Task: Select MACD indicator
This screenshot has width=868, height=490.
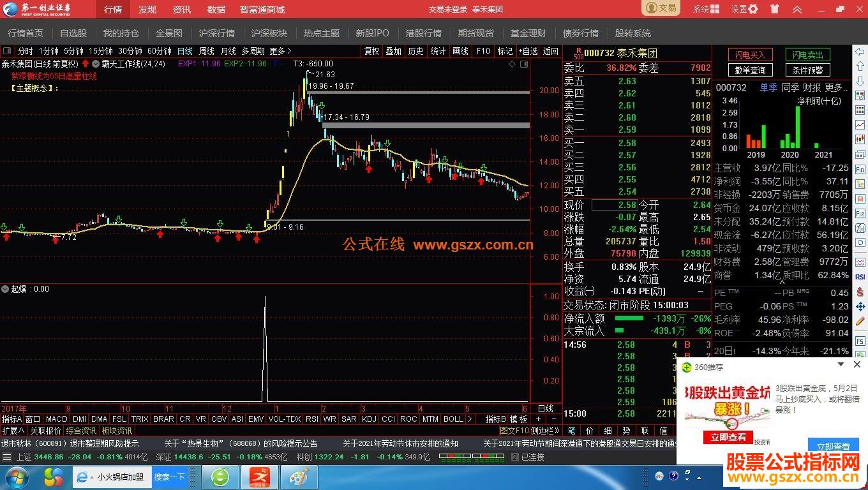Action: 56,419
